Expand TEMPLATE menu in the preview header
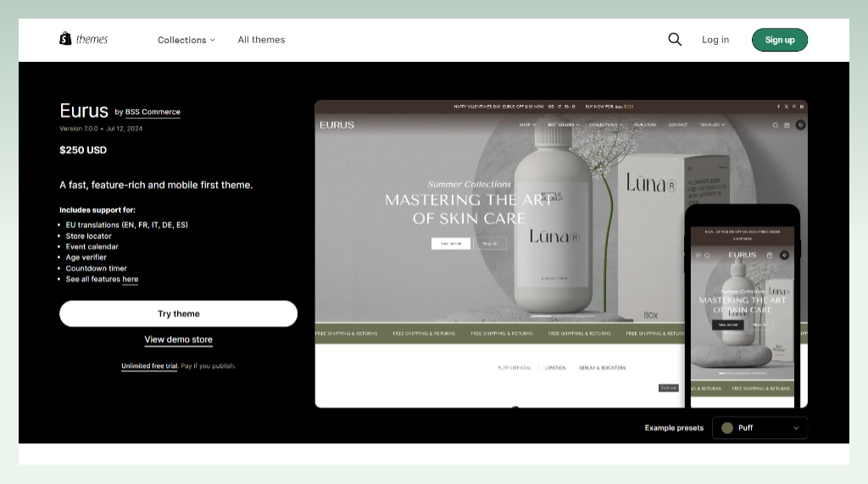The width and height of the screenshot is (868, 484). [712, 125]
